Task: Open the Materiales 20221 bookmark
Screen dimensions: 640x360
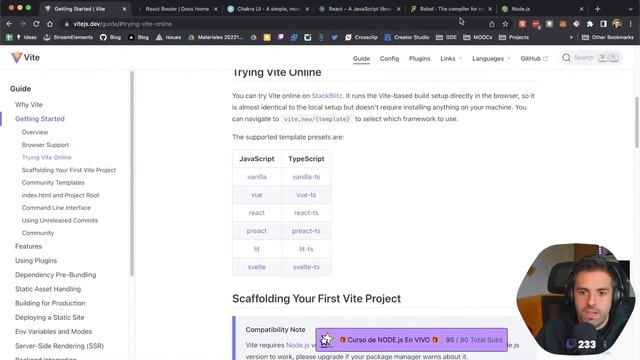Action: [x=216, y=37]
